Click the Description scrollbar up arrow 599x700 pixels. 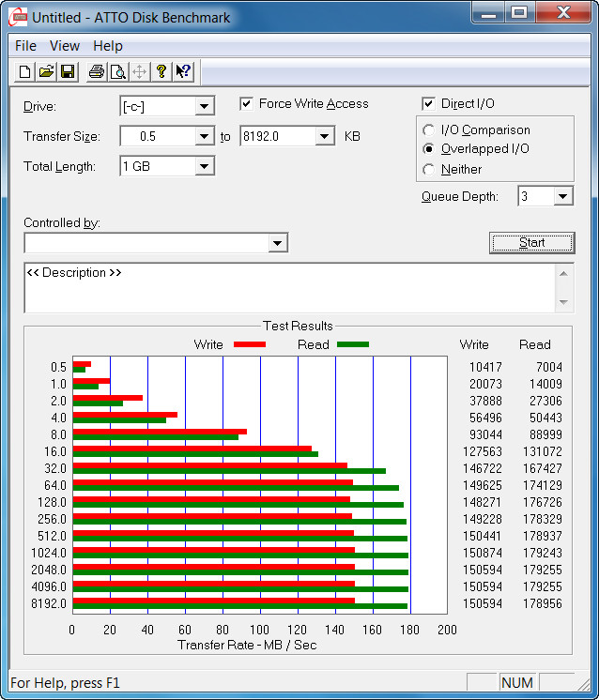(x=563, y=274)
